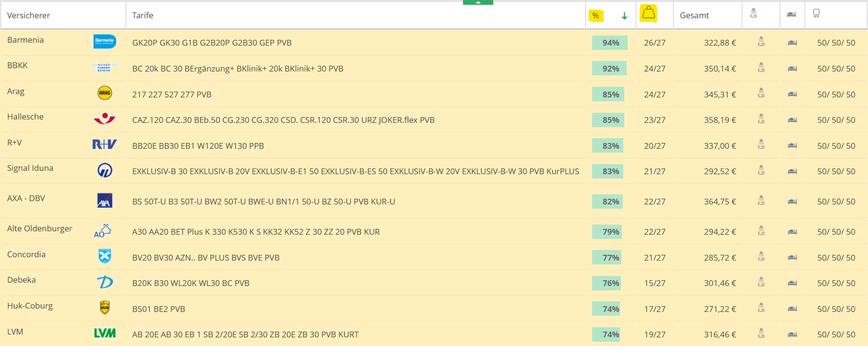Select the 94% rating badge for Barmenia
This screenshot has height=346, width=868.
[609, 43]
